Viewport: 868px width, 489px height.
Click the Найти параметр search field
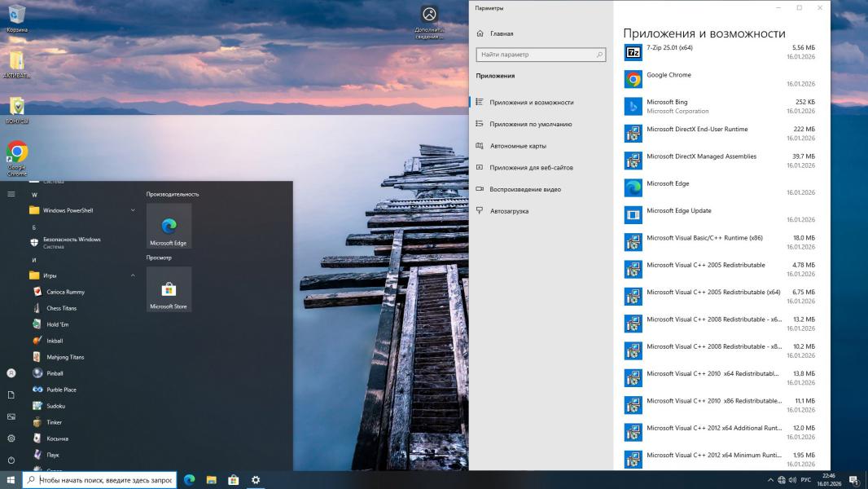point(541,55)
